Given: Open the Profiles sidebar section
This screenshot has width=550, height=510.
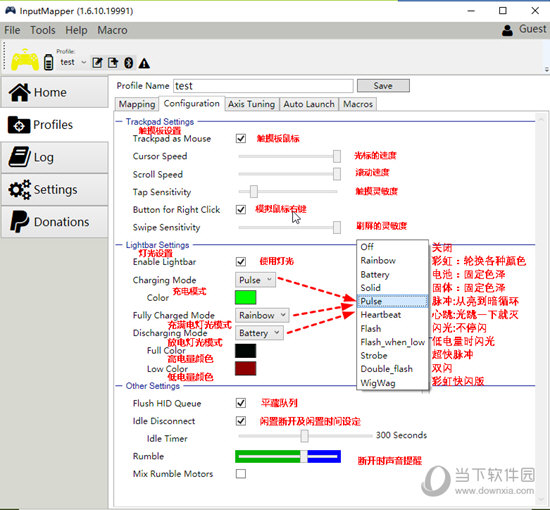Looking at the screenshot, I should [x=55, y=125].
